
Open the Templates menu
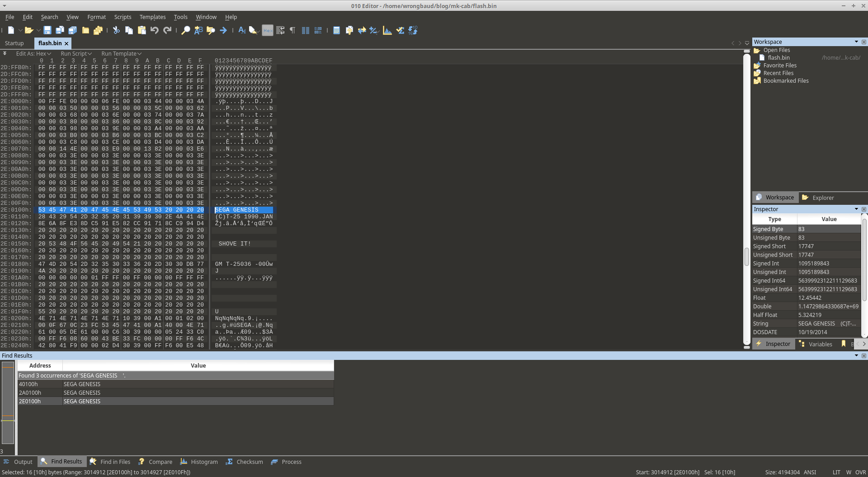(152, 17)
